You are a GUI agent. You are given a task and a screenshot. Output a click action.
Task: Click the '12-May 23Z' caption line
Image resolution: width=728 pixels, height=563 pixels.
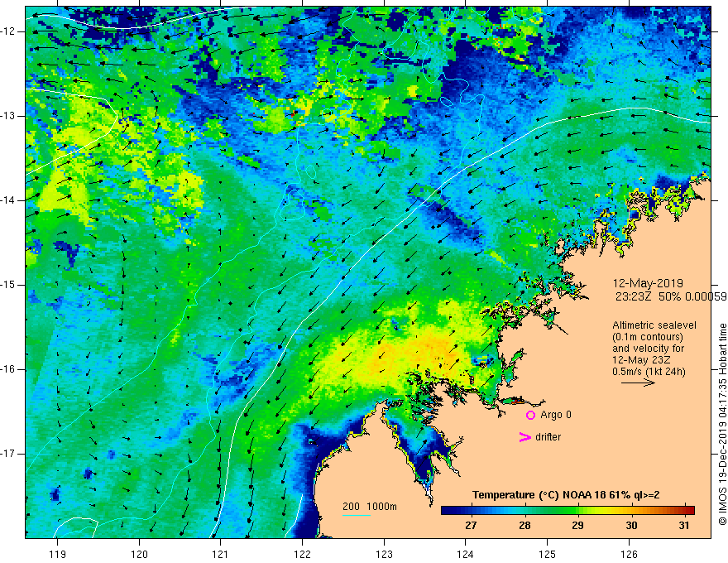[x=640, y=360]
